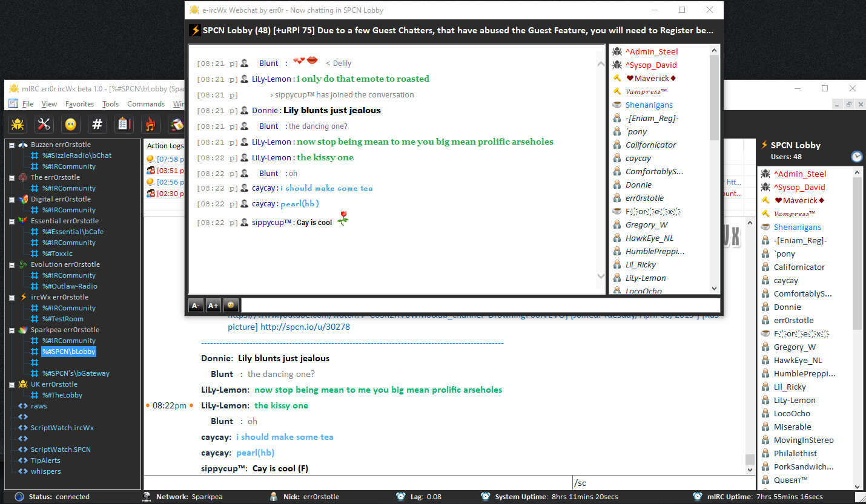Viewport: 866px width, 504px height.
Task: Click the yellow bug toolbar icon
Action: point(18,125)
